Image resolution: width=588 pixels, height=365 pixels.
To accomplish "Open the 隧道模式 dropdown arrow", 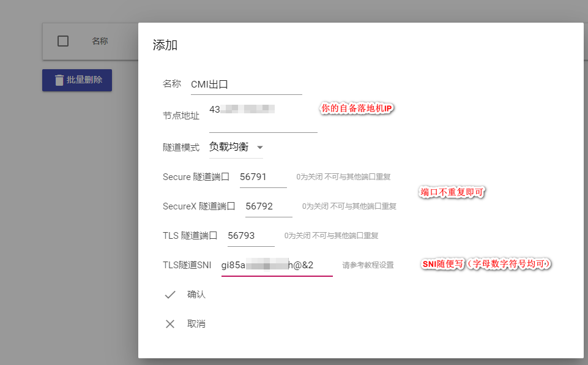I will tap(260, 147).
